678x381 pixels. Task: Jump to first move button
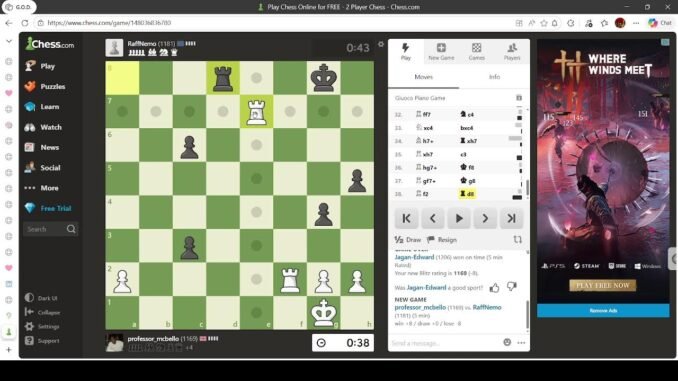(x=406, y=218)
